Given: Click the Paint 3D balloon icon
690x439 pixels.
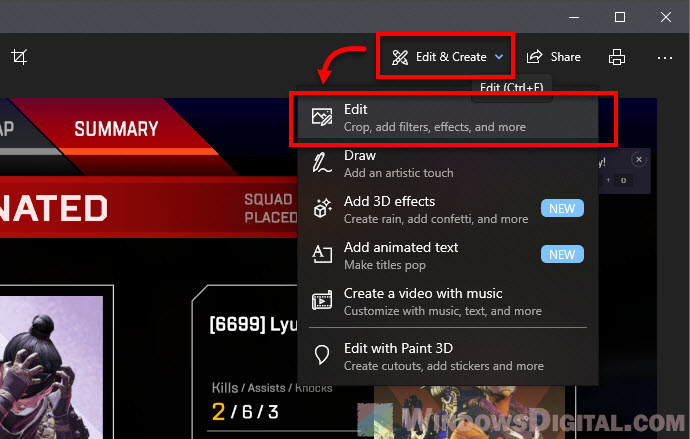Looking at the screenshot, I should pyautogui.click(x=322, y=355).
